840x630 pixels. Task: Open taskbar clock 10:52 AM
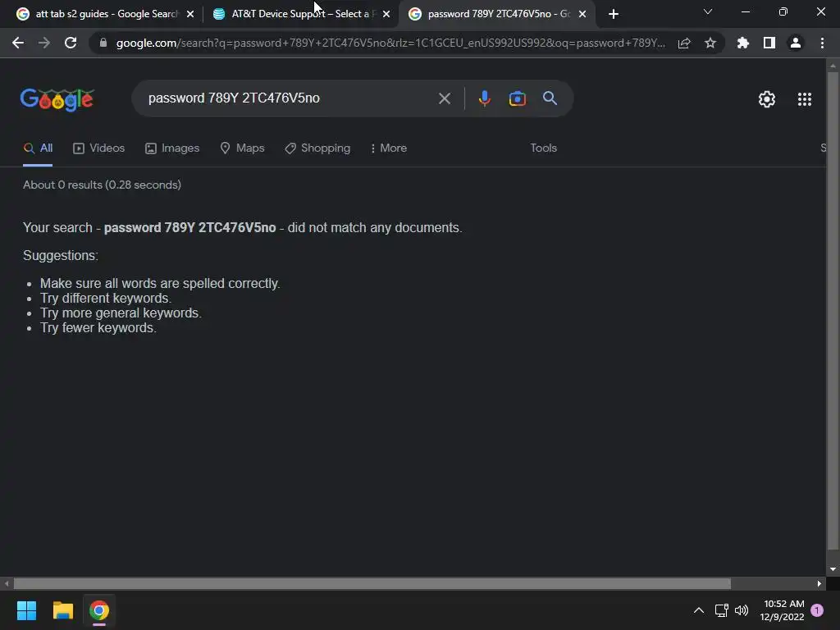pyautogui.click(x=782, y=610)
